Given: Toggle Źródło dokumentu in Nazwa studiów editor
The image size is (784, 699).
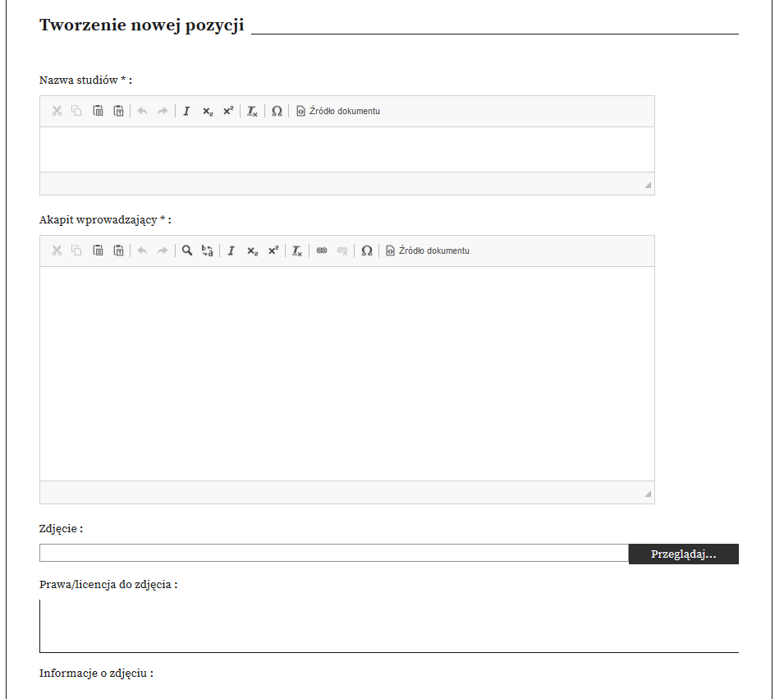Looking at the screenshot, I should [338, 111].
